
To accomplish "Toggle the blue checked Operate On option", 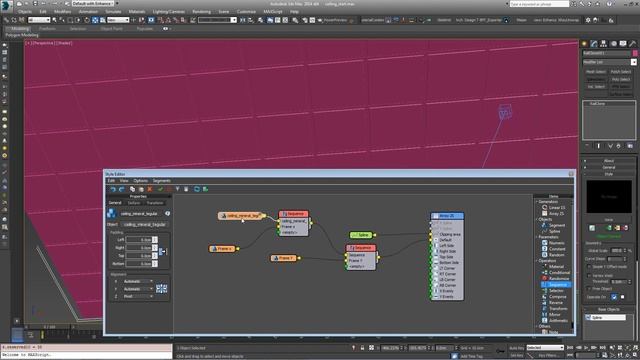I will pos(614,297).
